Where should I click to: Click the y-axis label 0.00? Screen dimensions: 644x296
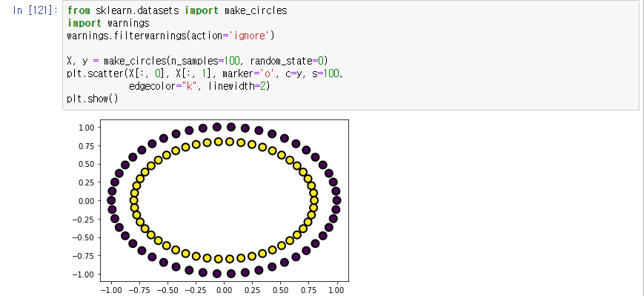[86, 200]
